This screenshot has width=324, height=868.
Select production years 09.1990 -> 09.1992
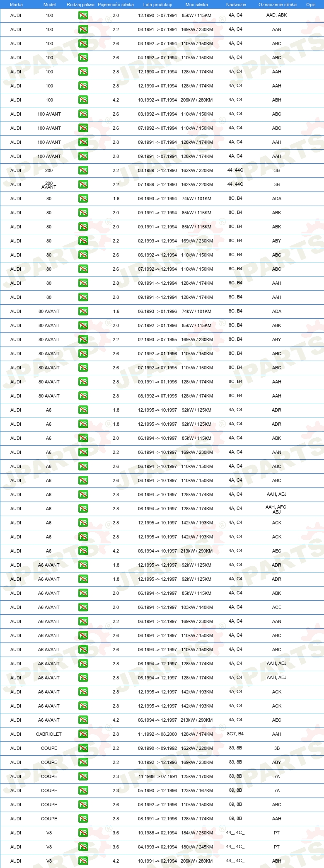click(x=157, y=748)
